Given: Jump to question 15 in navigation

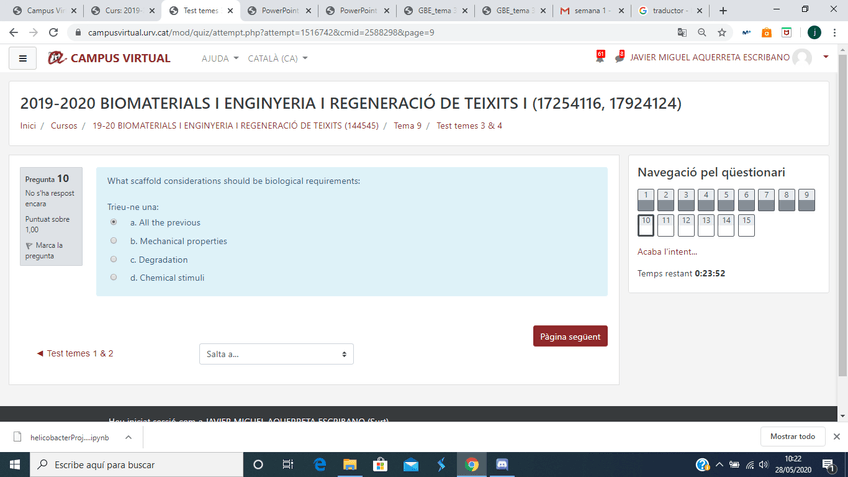Looking at the screenshot, I should pos(746,224).
